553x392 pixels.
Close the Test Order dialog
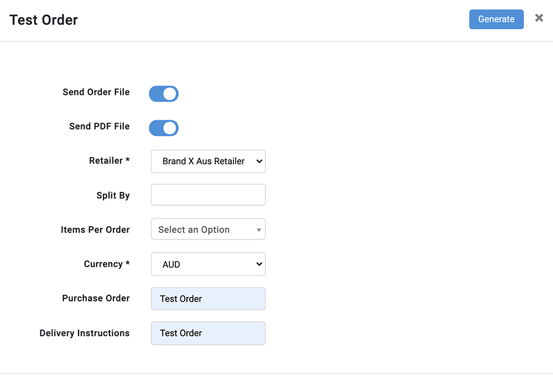coord(539,18)
